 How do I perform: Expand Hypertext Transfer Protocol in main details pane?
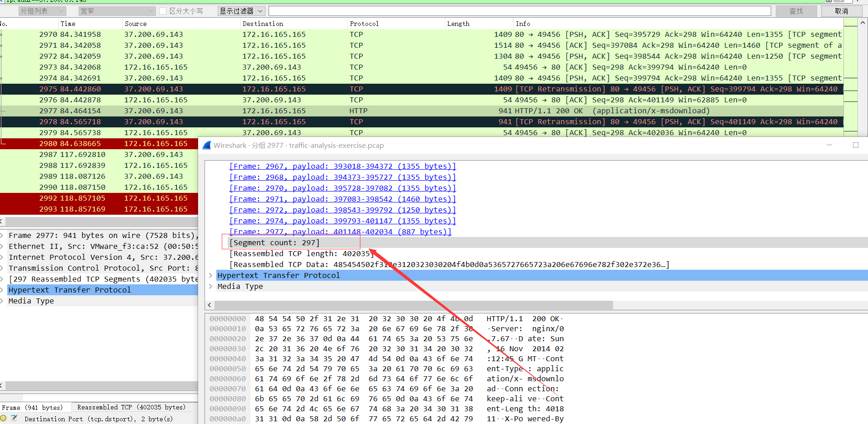pyautogui.click(x=3, y=290)
